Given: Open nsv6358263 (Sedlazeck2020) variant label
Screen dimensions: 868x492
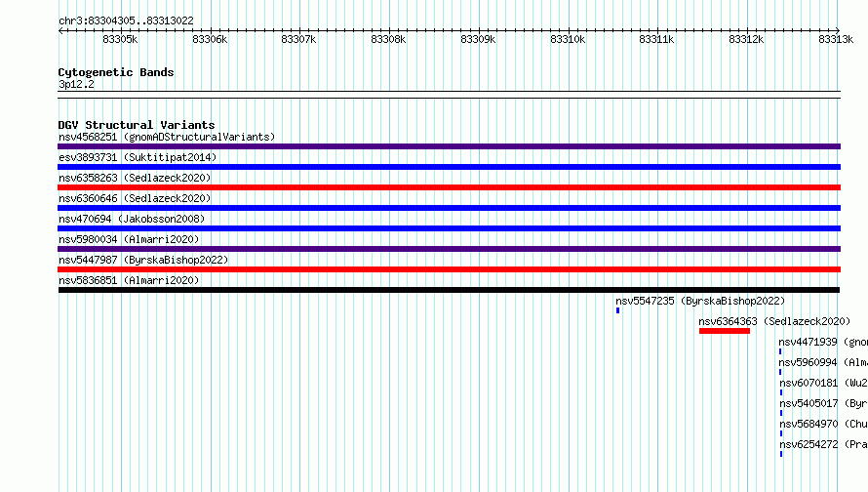Looking at the screenshot, I should click(x=135, y=178).
